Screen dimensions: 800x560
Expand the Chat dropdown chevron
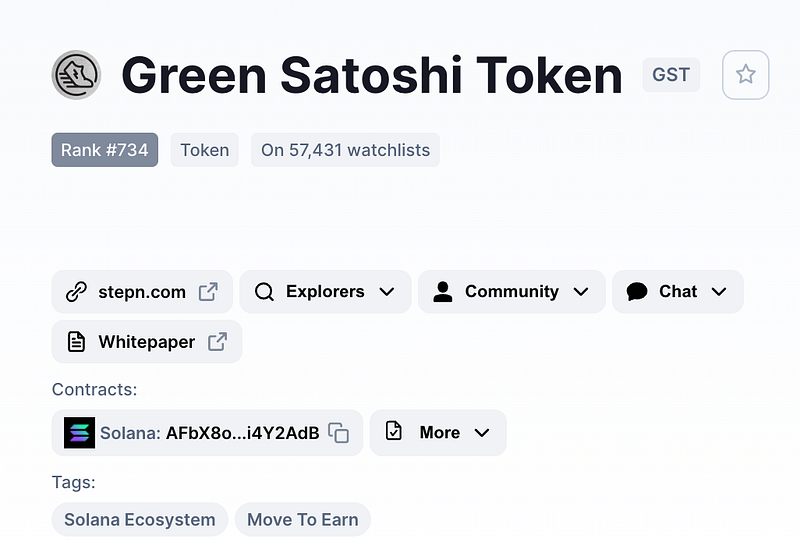[x=719, y=292]
